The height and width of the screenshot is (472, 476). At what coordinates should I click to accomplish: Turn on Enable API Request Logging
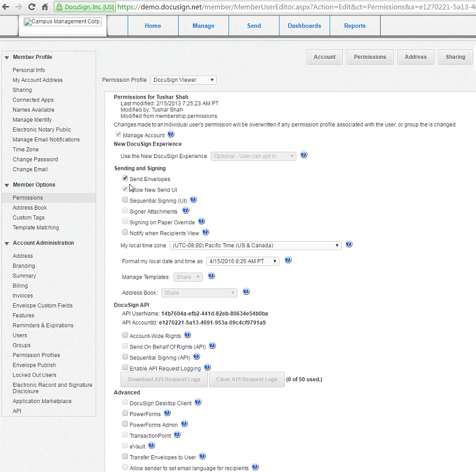pyautogui.click(x=124, y=367)
